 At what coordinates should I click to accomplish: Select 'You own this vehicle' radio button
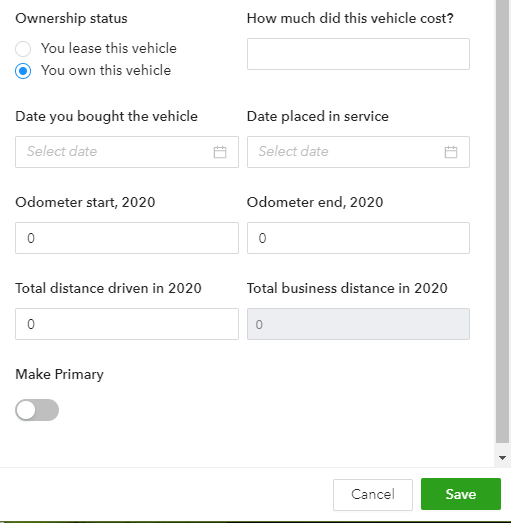[x=23, y=71]
